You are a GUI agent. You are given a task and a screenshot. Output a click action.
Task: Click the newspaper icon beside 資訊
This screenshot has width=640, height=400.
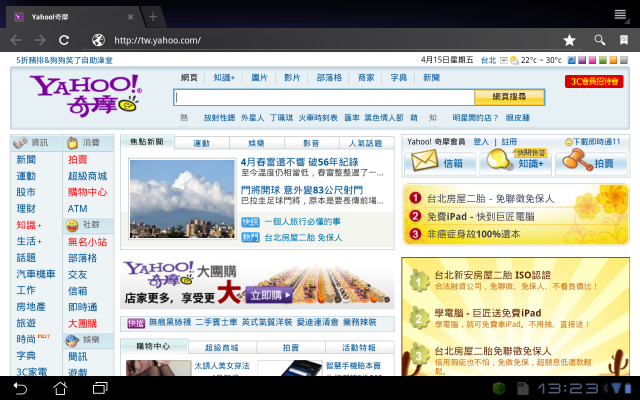[20, 142]
